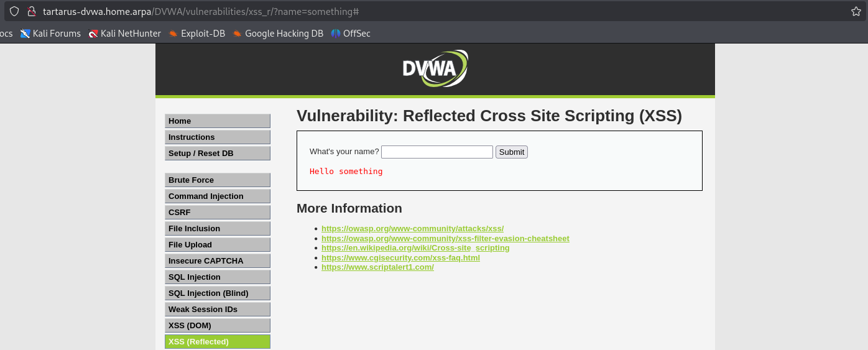Focus the What's your name field
The image size is (868, 350).
(x=436, y=152)
